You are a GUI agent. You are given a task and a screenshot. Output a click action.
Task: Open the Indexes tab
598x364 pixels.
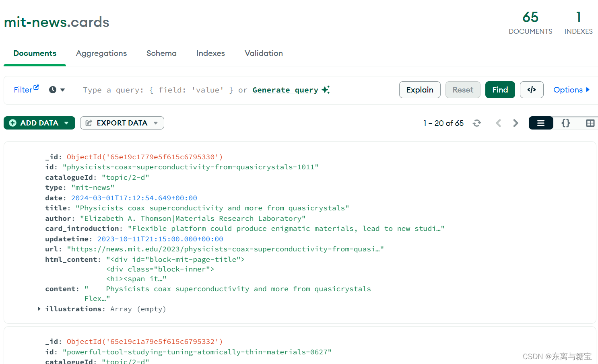click(210, 53)
